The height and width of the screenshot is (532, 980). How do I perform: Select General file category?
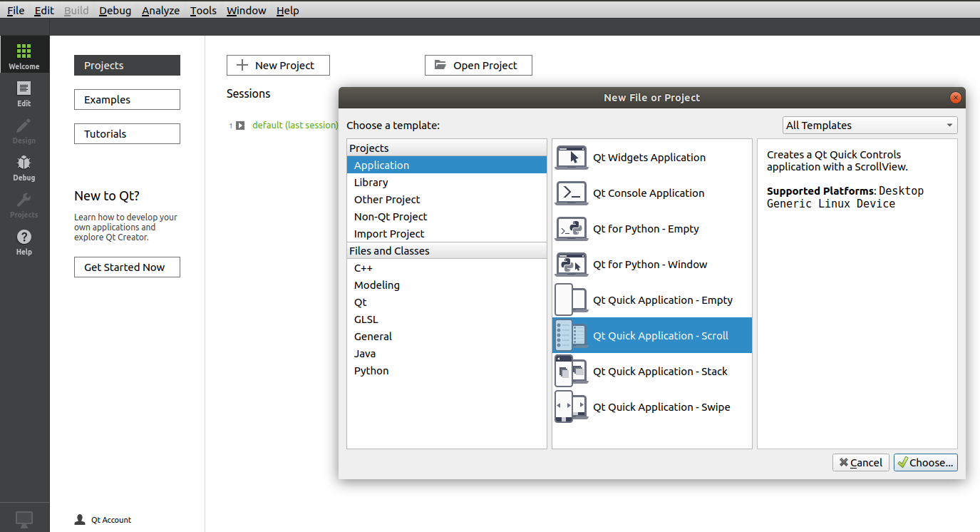[x=447, y=337]
